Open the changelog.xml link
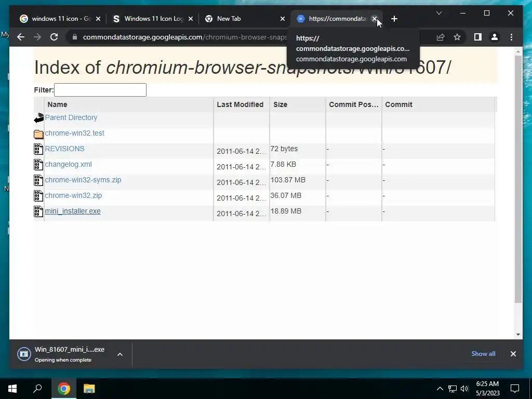This screenshot has width=532, height=399. tap(68, 164)
